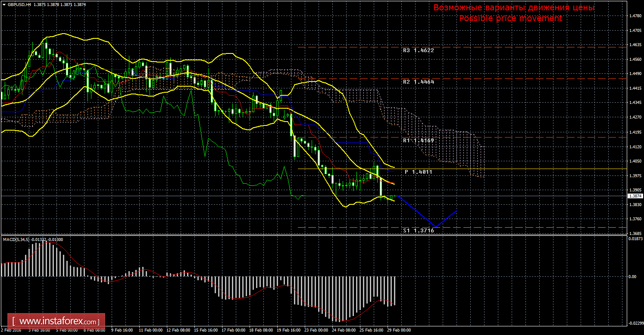
Task: Click 1.4490 on the price scale
Action: (x=635, y=74)
